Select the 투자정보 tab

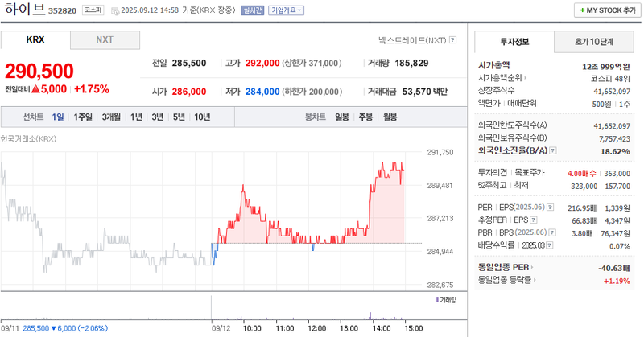coord(514,42)
